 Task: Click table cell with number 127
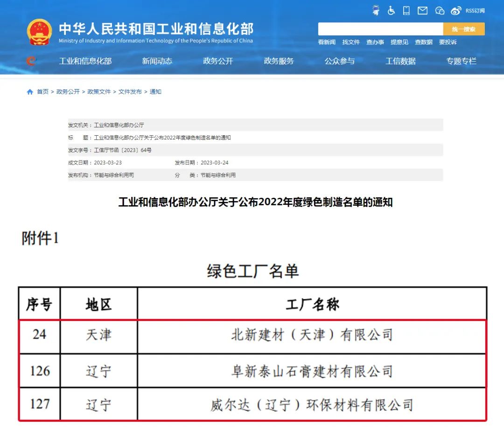[40, 404]
